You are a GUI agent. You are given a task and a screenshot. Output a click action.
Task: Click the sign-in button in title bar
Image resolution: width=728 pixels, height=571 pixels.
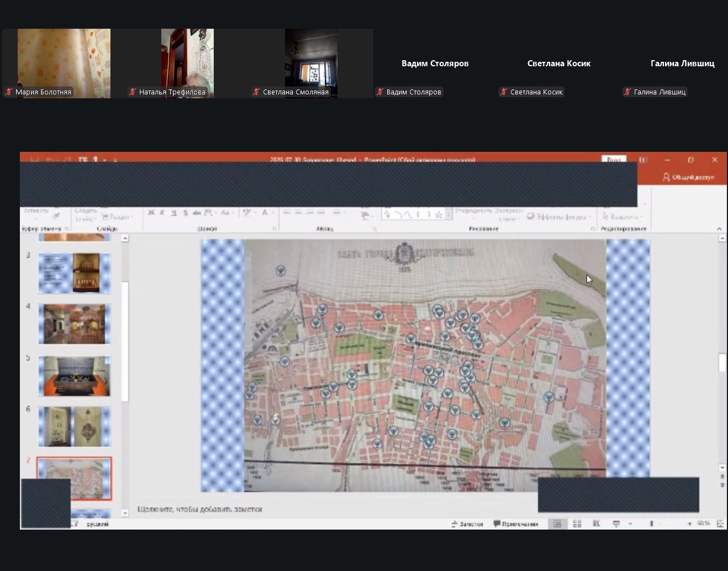(x=614, y=160)
